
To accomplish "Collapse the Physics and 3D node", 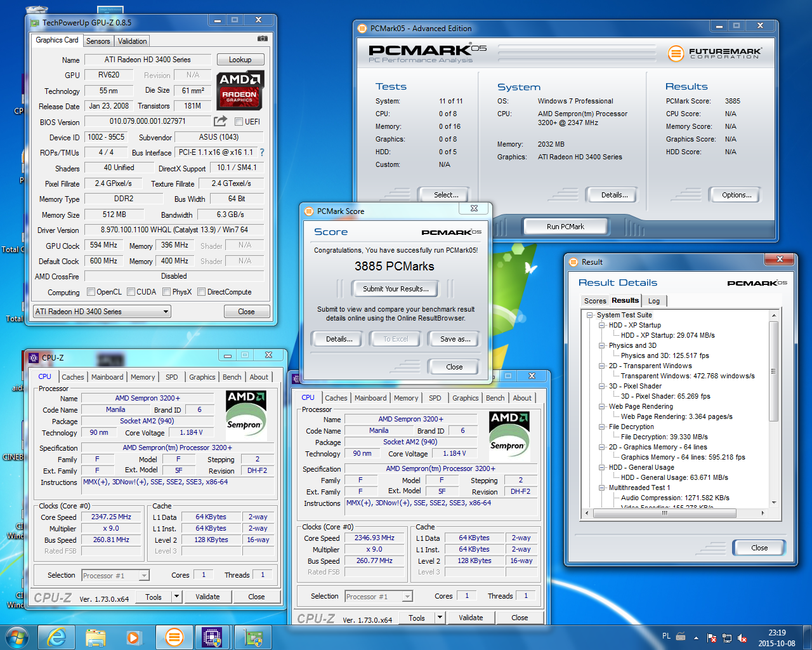I will [x=601, y=345].
